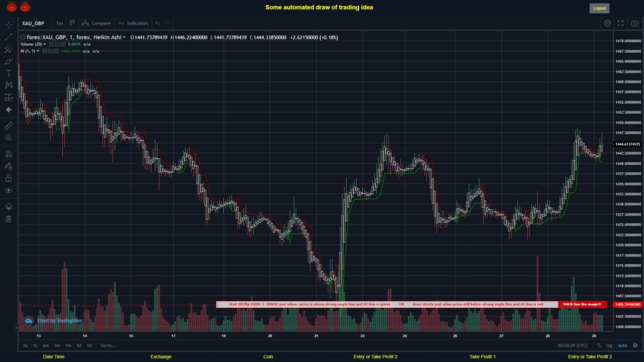Open the pitchfork and Gann tools
Viewport: 644px width, 362px height.
9,49
